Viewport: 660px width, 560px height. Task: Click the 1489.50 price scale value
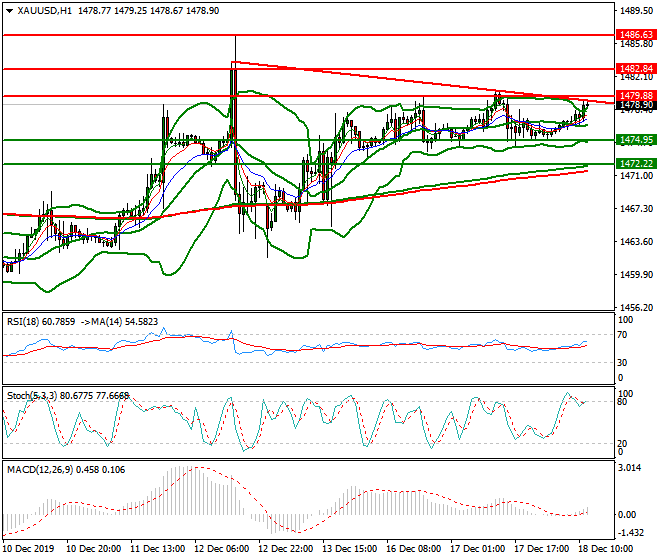tap(636, 11)
